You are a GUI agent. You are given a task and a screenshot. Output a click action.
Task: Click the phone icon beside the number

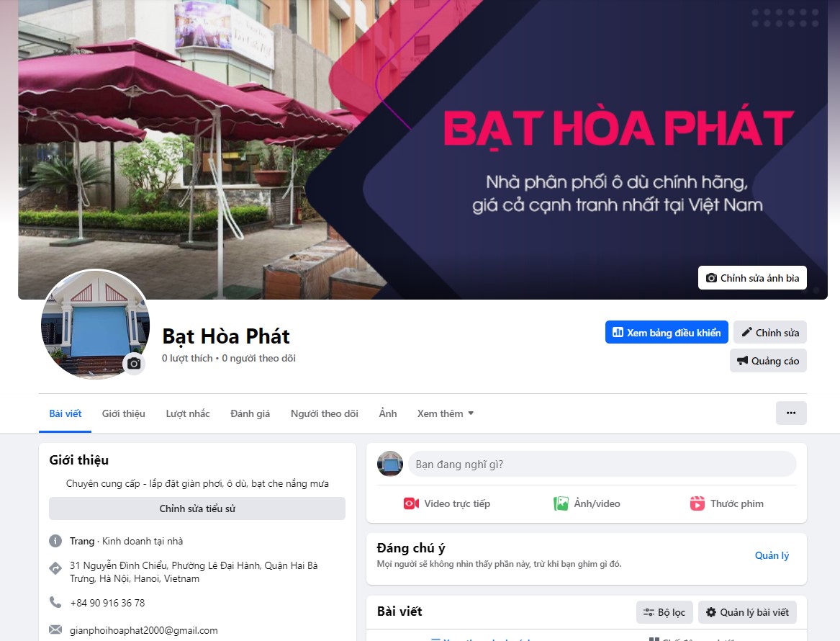55,602
